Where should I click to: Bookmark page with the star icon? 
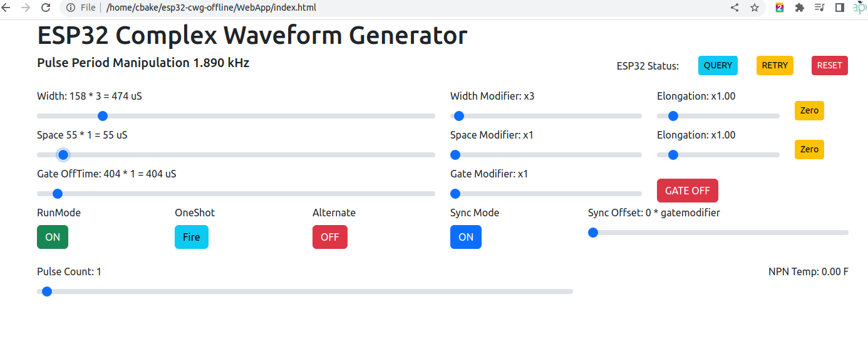(755, 8)
